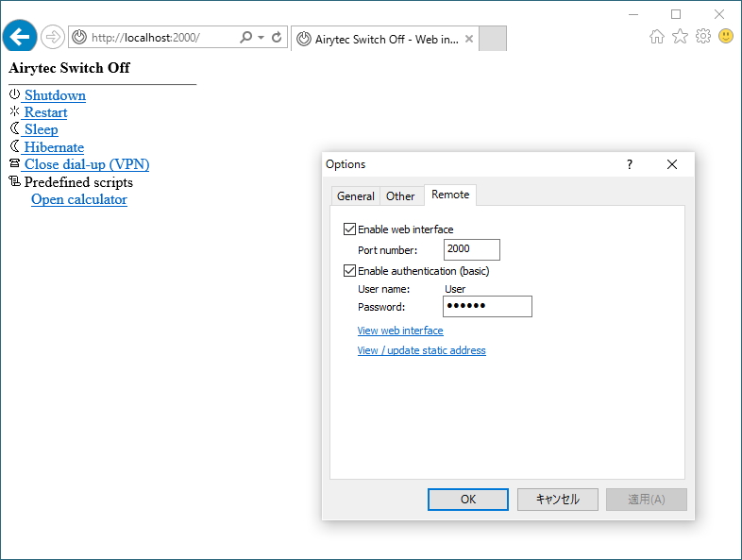Click the page favicon in address bar
Viewport: 742px width, 560px height.
[x=79, y=37]
